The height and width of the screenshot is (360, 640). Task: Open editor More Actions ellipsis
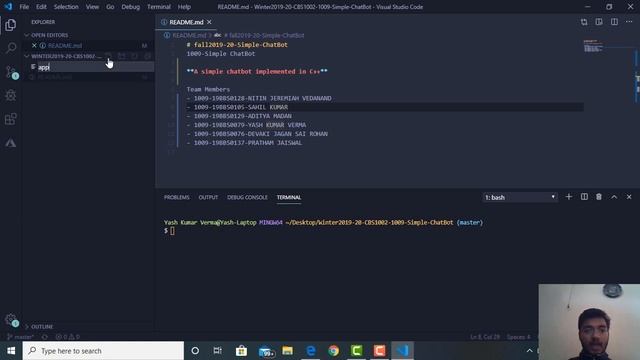pos(629,22)
